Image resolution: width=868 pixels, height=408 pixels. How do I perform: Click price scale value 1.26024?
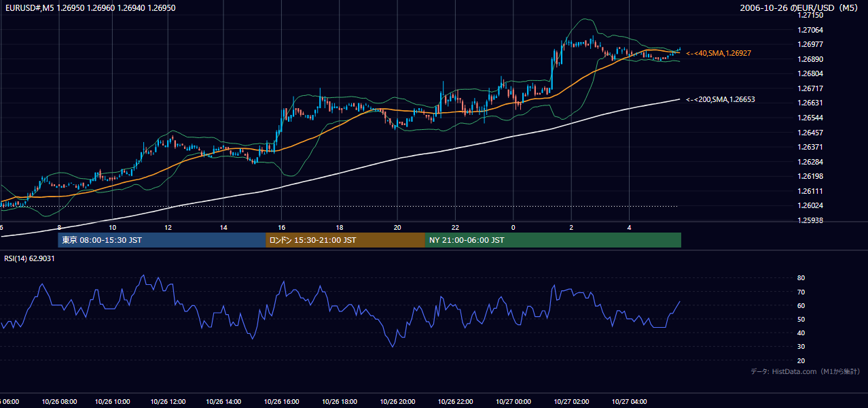811,205
